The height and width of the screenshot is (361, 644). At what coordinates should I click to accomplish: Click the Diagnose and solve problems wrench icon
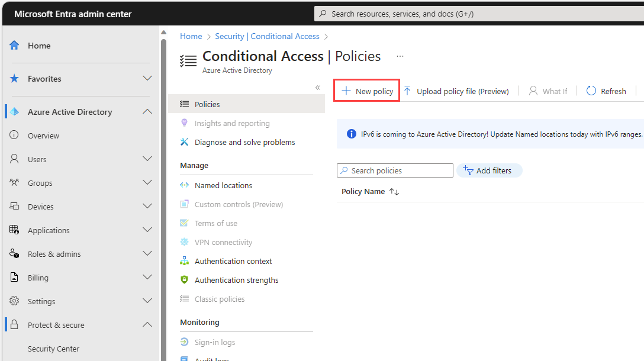coord(185,141)
